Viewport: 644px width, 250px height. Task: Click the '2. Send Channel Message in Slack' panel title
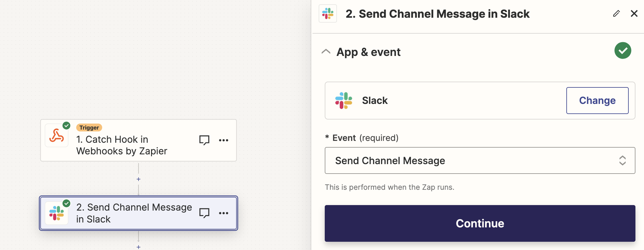(x=438, y=14)
